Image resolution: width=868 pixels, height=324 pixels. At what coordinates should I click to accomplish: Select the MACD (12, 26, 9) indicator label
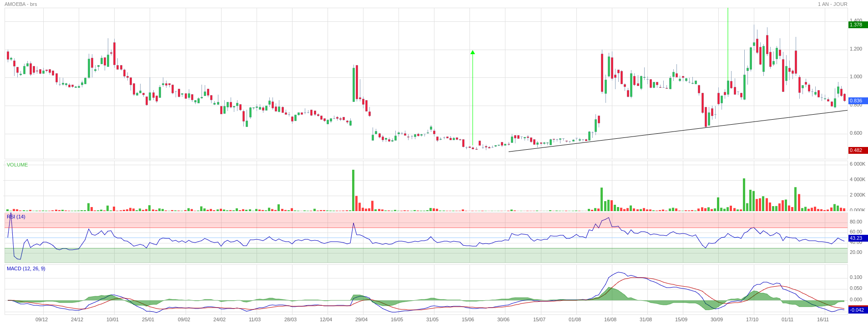26,268
